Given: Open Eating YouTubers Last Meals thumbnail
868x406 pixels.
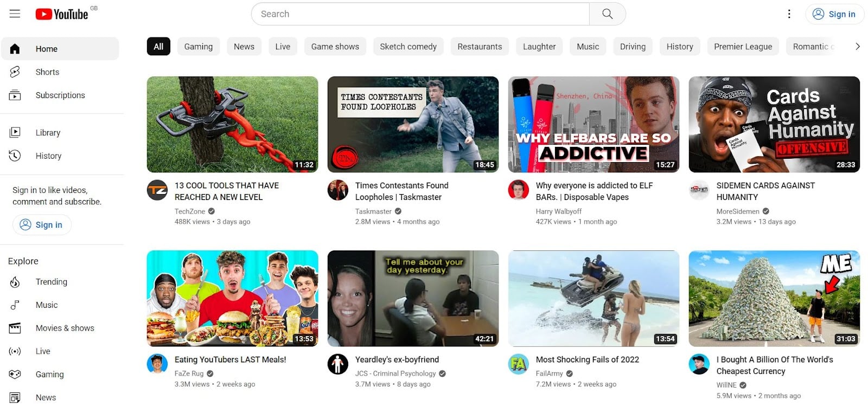Looking at the screenshot, I should pos(232,298).
